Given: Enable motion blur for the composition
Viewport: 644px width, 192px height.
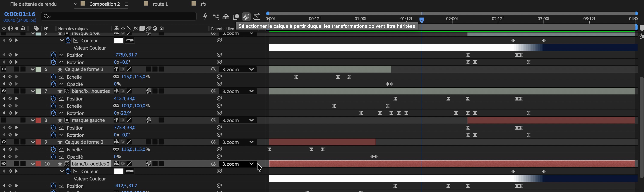Looking at the screenshot, I should [x=246, y=17].
